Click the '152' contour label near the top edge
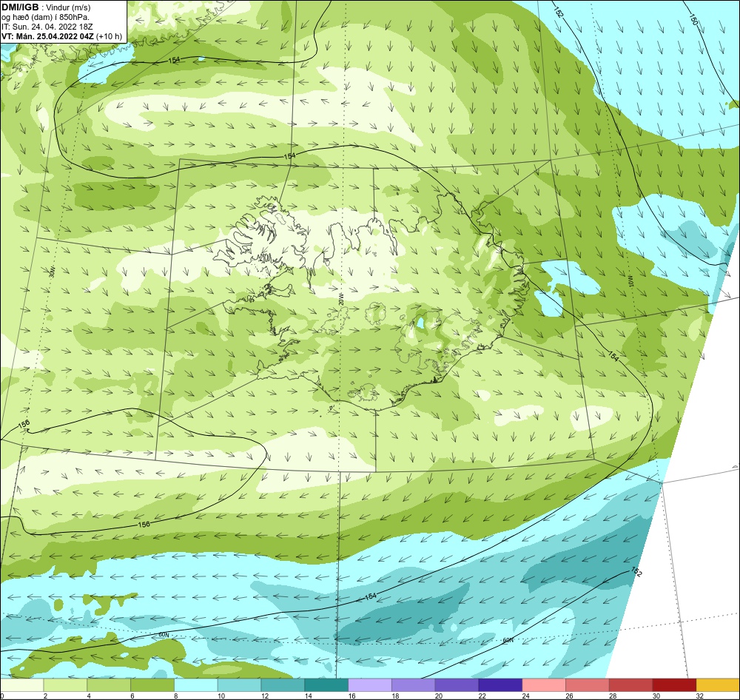The width and height of the screenshot is (740, 700). coord(558,13)
